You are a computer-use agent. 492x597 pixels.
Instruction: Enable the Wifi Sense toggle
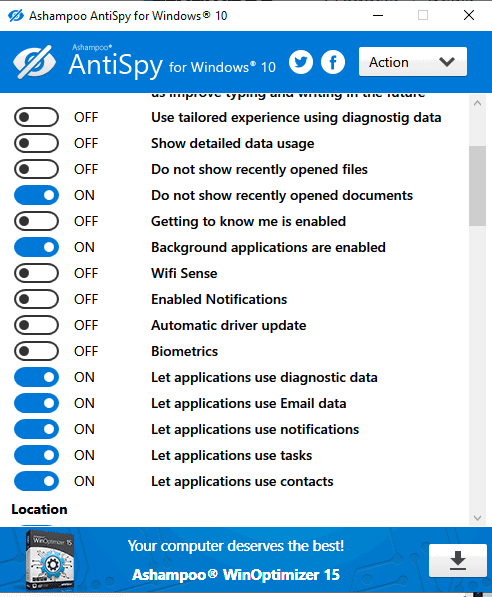coord(37,273)
